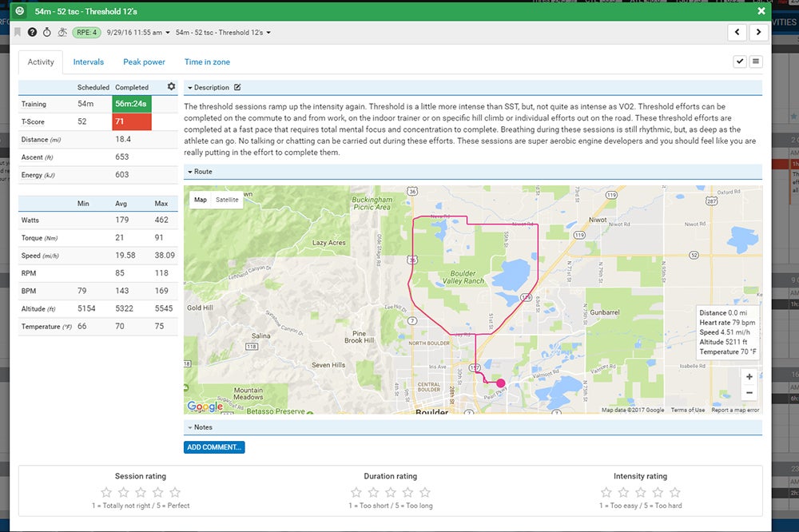Zoom in on the route map
Viewport: 799px width, 532px height.
pos(749,376)
